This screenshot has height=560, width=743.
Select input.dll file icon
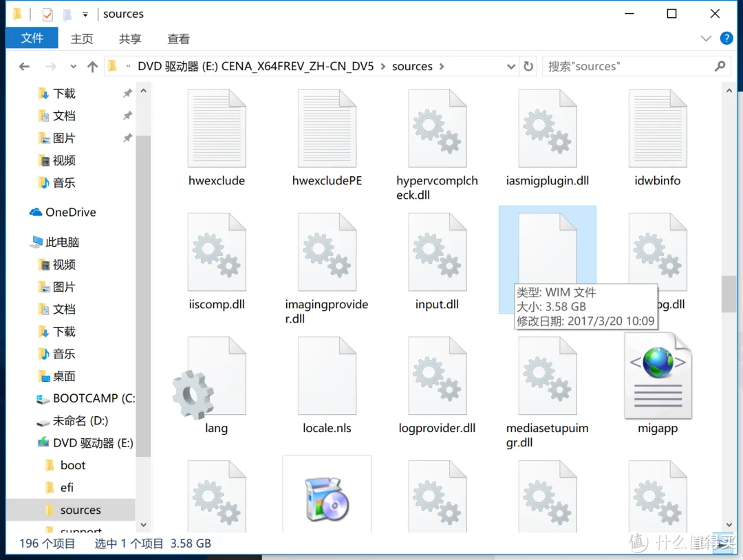pyautogui.click(x=438, y=252)
